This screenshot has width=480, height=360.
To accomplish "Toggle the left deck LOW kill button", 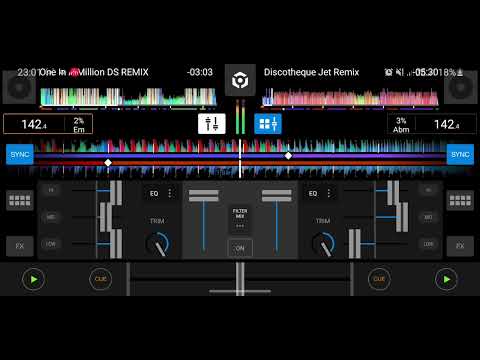I will [51, 244].
